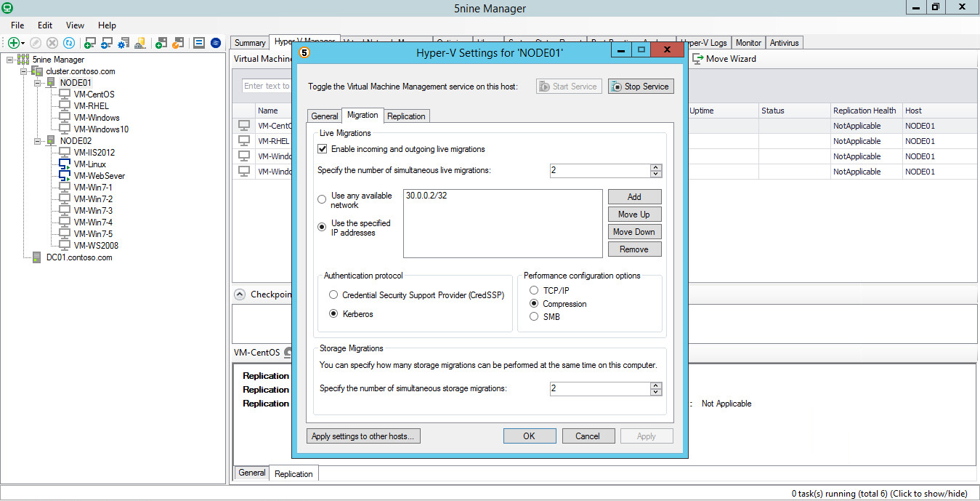Click the server with orange circle icon
Screen dimensions: 980x501
[178, 44]
